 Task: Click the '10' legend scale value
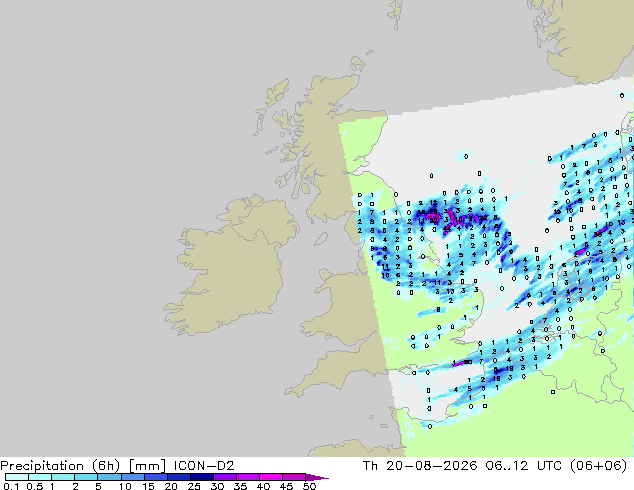tap(125, 486)
